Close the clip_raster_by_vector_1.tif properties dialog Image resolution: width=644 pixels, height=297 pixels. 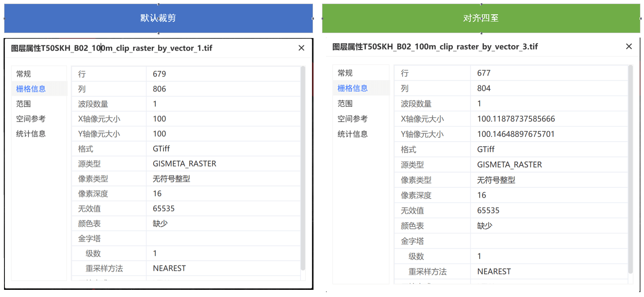click(301, 48)
